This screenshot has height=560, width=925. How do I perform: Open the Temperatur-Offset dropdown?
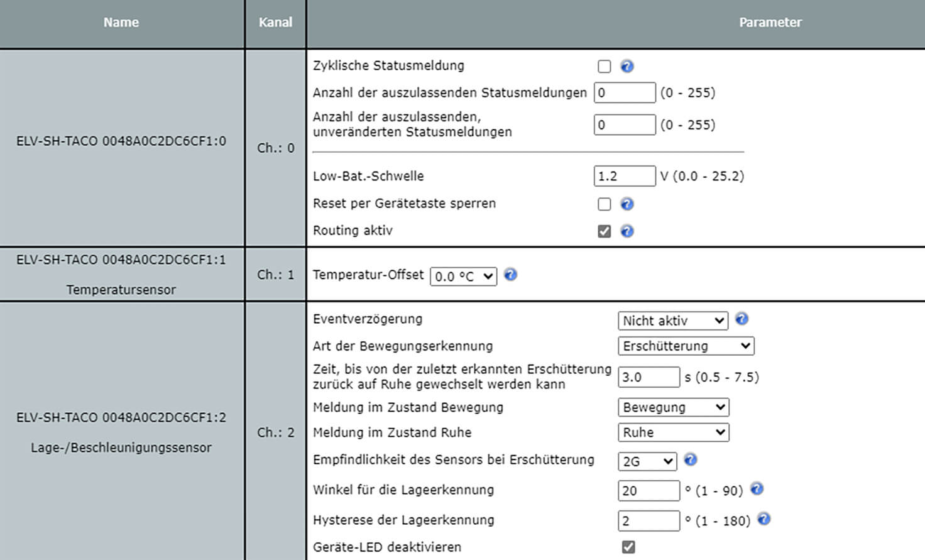pos(463,277)
